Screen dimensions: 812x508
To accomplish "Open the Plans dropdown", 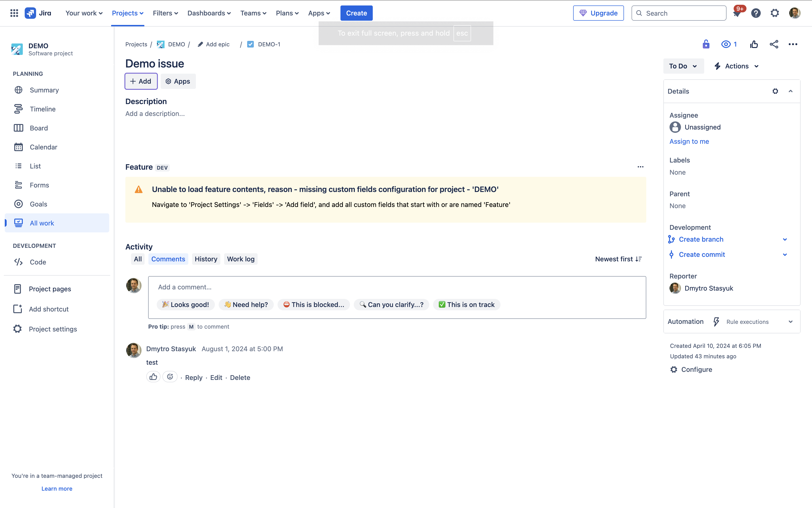I will click(287, 13).
